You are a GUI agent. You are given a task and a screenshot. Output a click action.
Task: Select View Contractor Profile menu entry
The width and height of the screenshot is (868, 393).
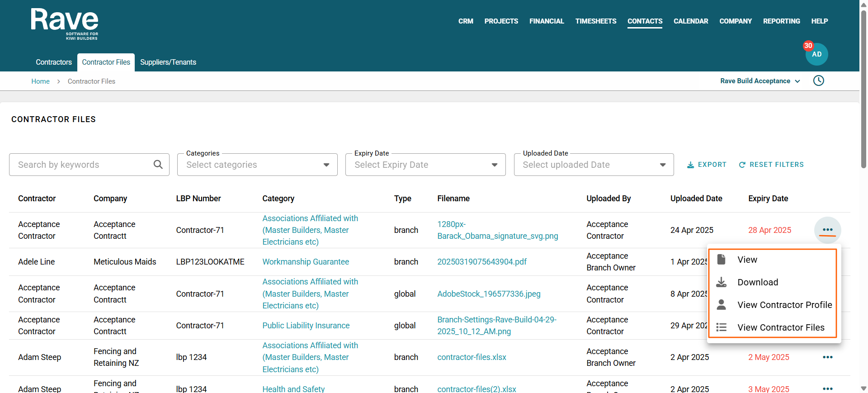(784, 305)
